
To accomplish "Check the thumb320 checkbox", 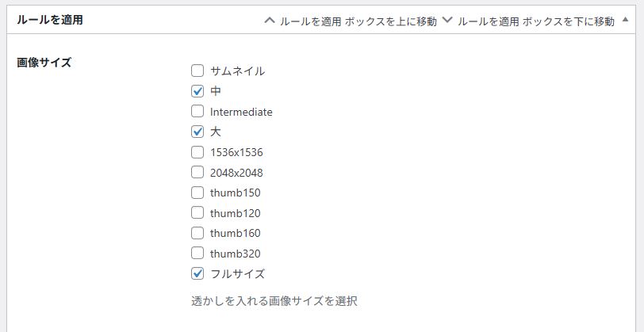I will 197,254.
